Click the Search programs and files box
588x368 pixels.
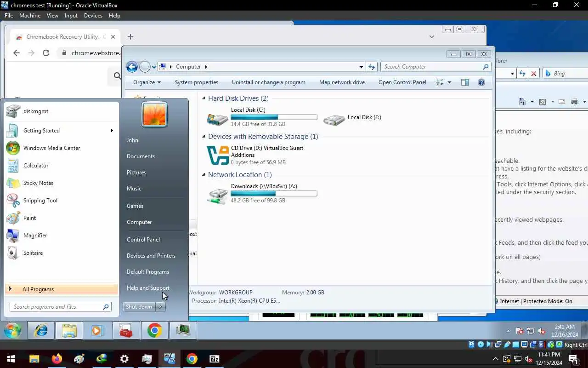(x=61, y=307)
